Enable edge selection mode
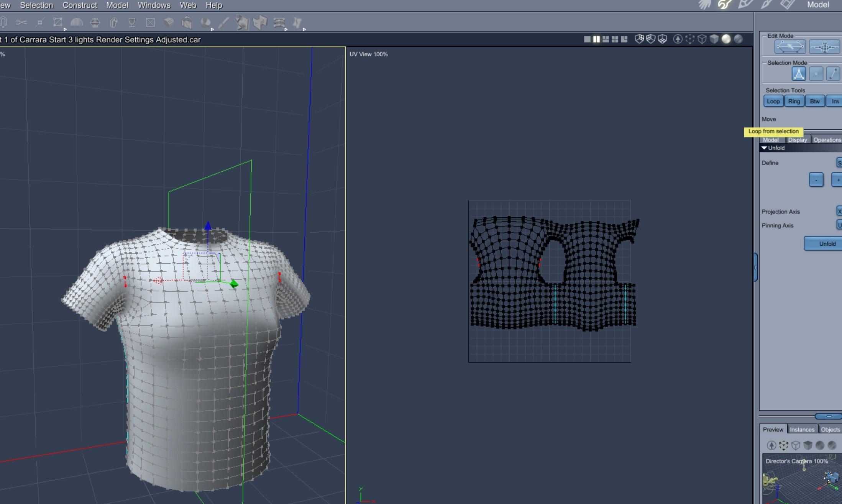 tap(833, 74)
